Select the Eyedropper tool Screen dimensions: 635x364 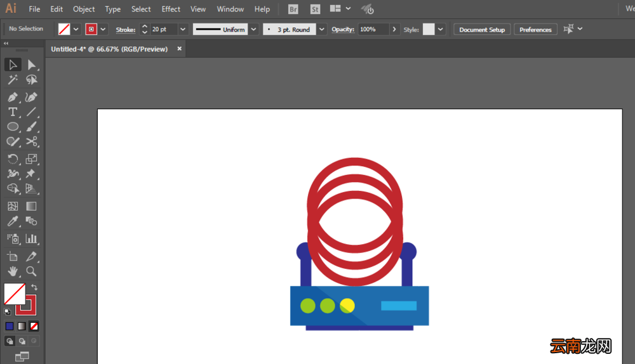tap(13, 221)
